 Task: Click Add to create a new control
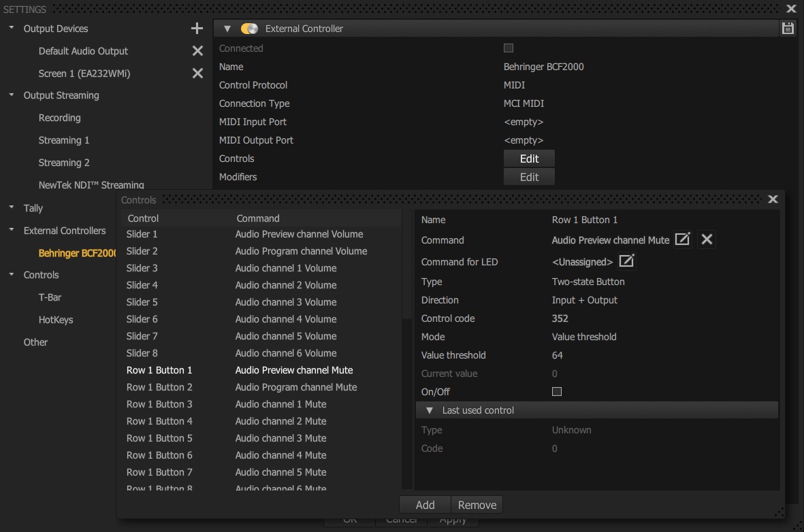pos(425,505)
